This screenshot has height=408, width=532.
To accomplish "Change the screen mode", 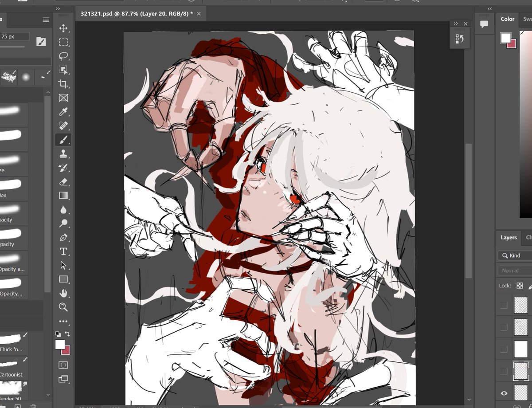I will 63,379.
